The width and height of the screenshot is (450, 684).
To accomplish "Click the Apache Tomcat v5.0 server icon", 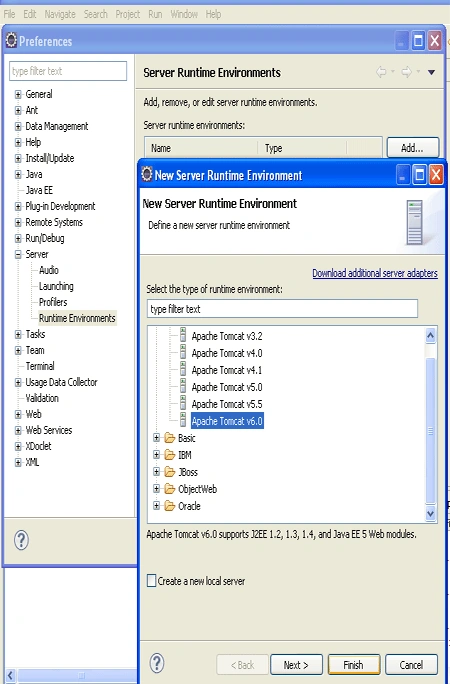I will pyautogui.click(x=183, y=387).
